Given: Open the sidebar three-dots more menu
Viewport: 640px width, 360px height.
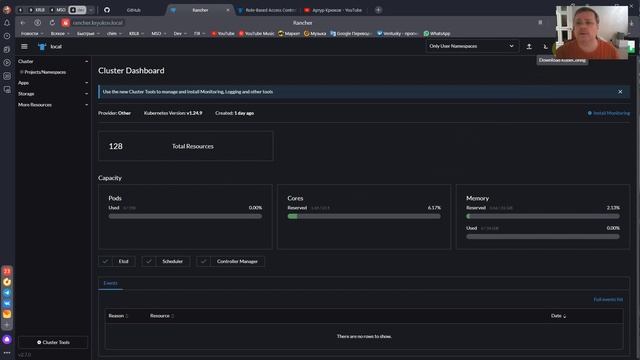Looking at the screenshot, I should (7, 353).
